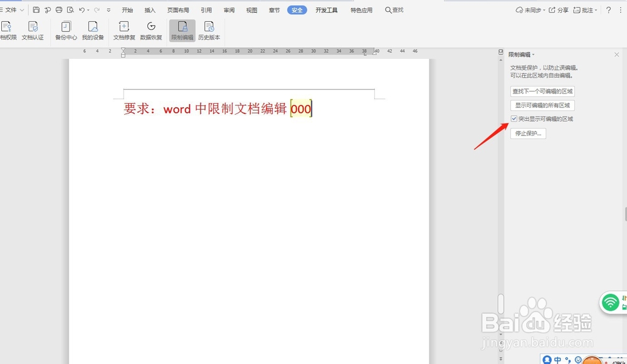Image resolution: width=627 pixels, height=364 pixels.
Task: Switch to the 开发工具 ribbon tab
Action: [x=327, y=10]
